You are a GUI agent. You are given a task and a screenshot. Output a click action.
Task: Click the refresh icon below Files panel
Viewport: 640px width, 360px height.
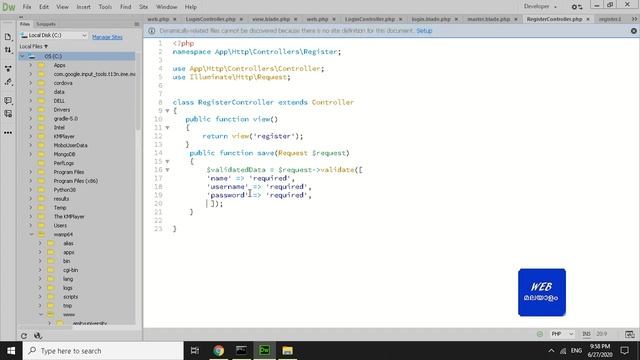tap(24, 336)
